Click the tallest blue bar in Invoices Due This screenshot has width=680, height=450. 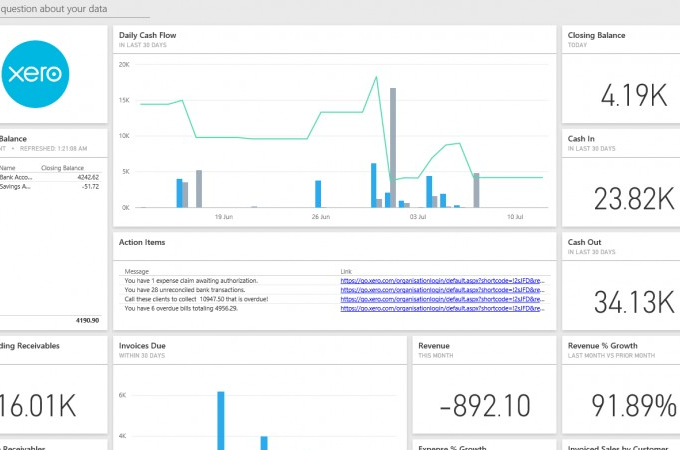(220, 420)
